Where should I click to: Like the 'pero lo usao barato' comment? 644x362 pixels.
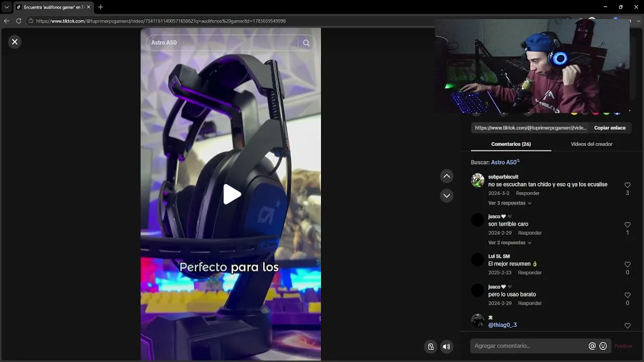pyautogui.click(x=627, y=295)
